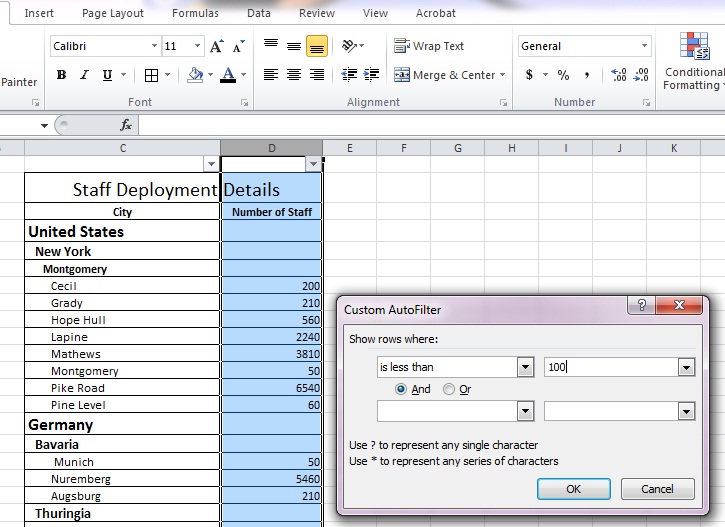Open the font size dropdown
The image size is (725, 527).
point(197,46)
